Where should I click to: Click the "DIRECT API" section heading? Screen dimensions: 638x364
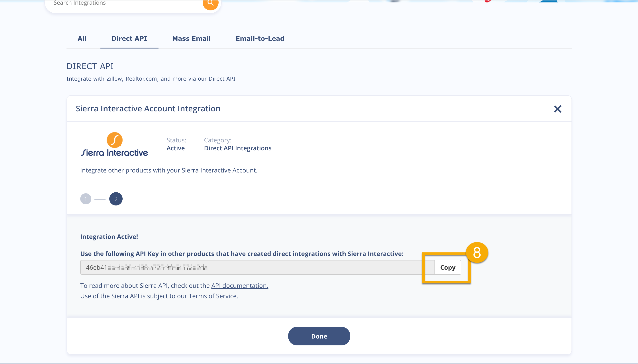click(x=90, y=66)
